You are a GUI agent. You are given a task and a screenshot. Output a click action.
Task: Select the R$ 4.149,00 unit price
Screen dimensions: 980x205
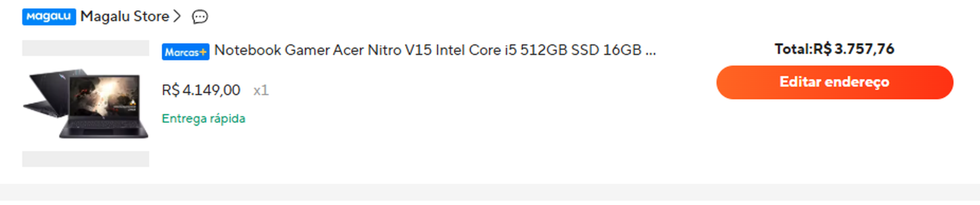click(201, 90)
